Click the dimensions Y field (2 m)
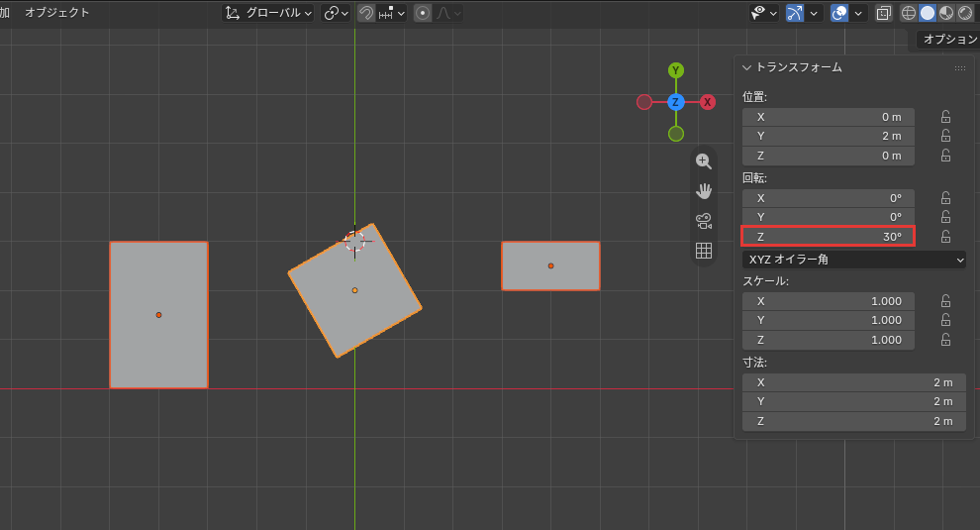 coord(853,402)
